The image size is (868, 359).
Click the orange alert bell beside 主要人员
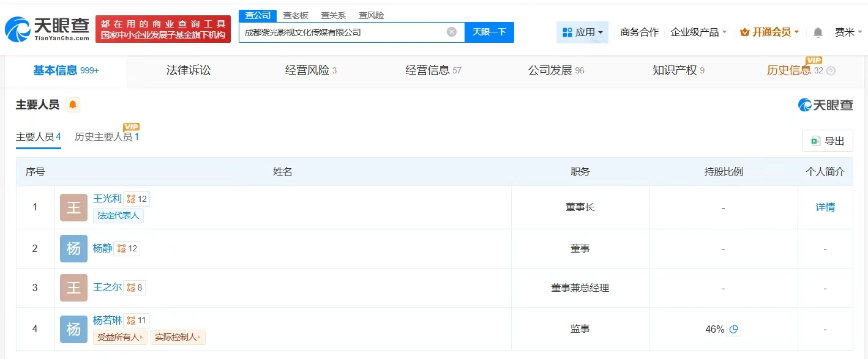pos(73,105)
